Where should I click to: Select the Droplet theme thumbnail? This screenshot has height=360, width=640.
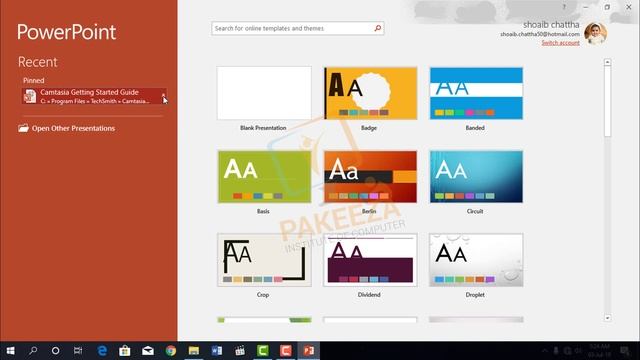point(476,260)
